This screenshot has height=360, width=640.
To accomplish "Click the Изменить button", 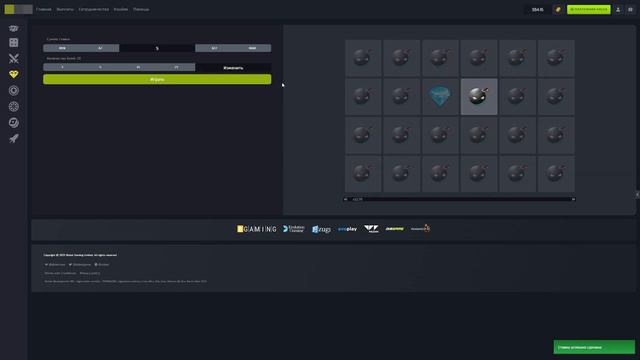I will tap(233, 68).
